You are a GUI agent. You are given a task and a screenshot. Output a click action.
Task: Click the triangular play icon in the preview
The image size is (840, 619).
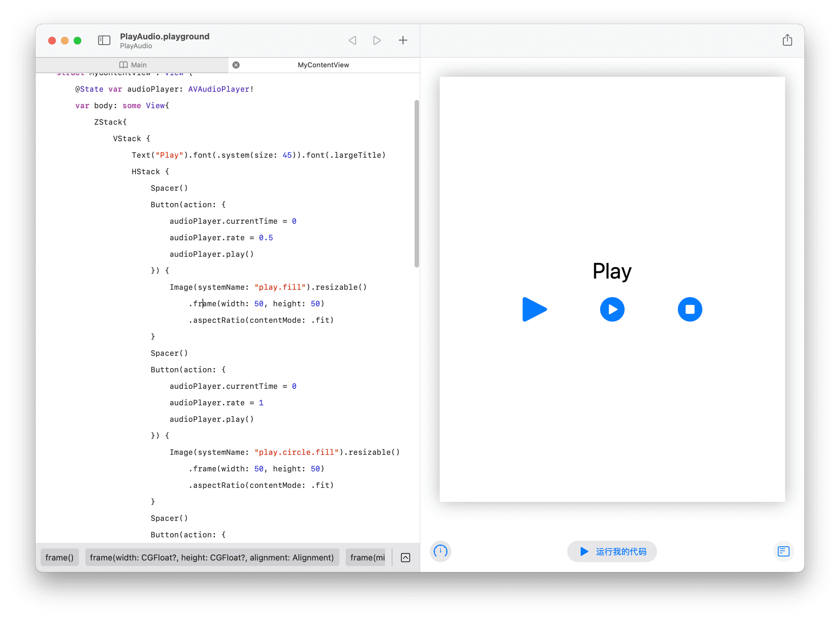pyautogui.click(x=534, y=309)
